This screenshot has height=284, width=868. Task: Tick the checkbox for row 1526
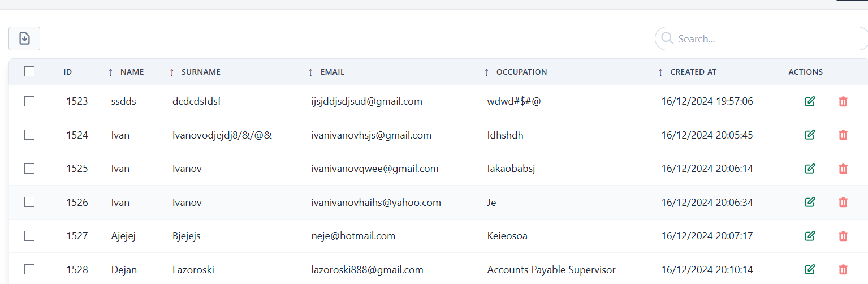pos(29,202)
